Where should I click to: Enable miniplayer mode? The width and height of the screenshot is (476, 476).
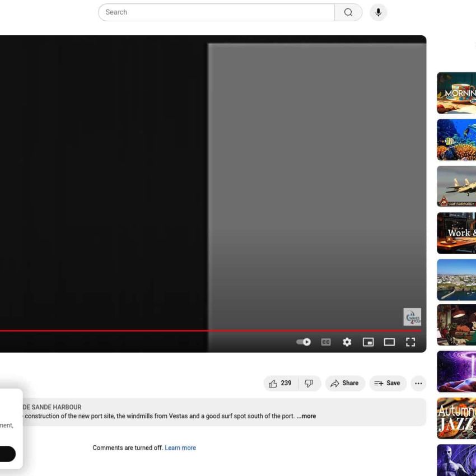[x=368, y=342]
